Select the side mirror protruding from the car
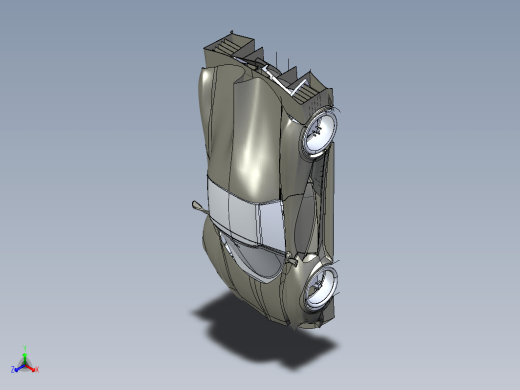520x390 pixels. click(x=199, y=207)
